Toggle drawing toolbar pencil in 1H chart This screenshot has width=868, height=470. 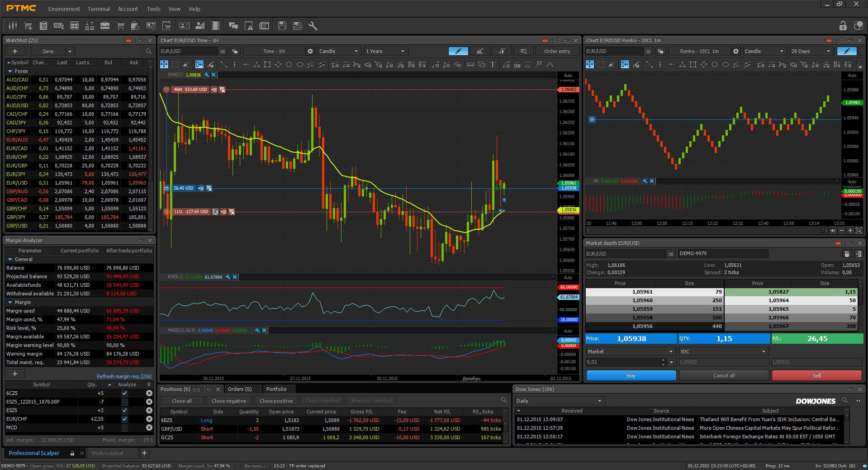[x=458, y=51]
